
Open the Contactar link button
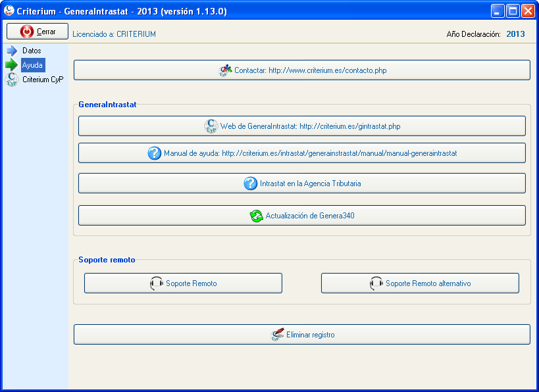tap(302, 70)
